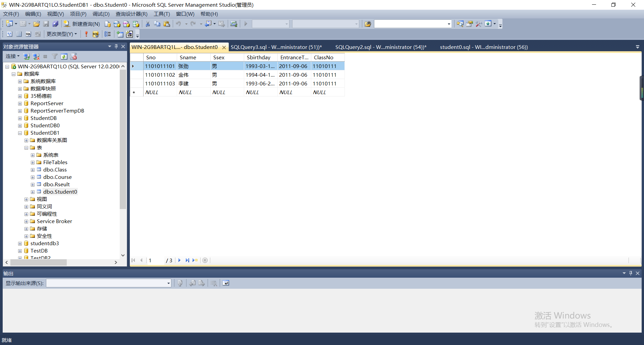Click the New Project icon in toolbar

tap(9, 24)
